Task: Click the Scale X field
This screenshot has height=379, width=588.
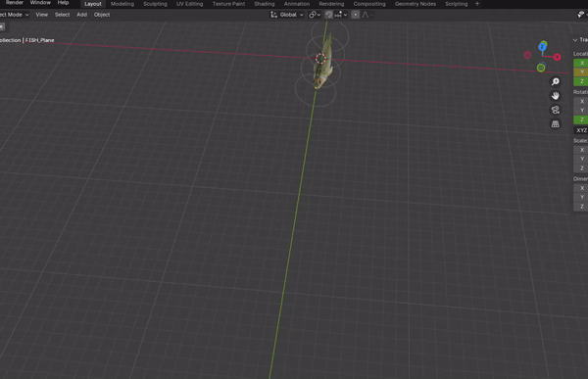Action: (x=580, y=150)
